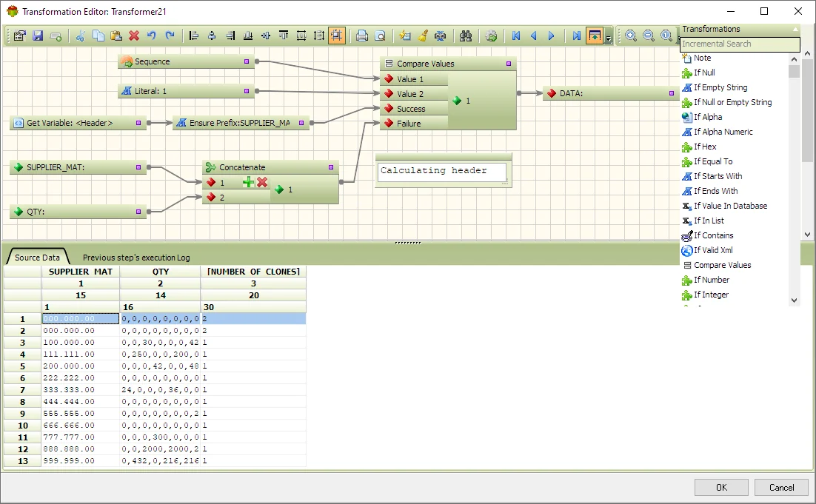The image size is (816, 504).
Task: Print the transformation diagram
Action: tap(362, 36)
